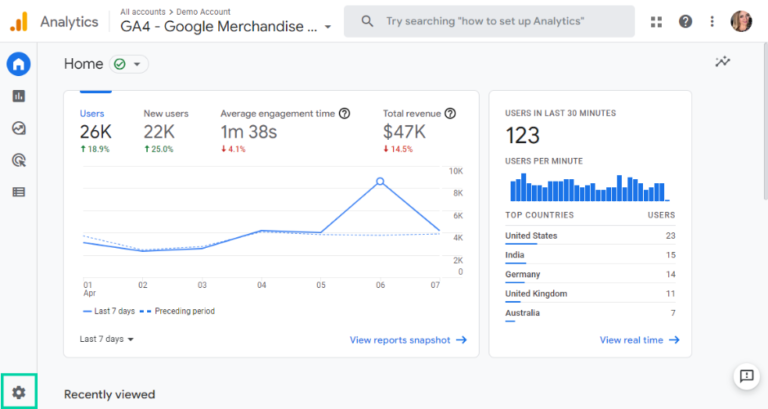
Task: Open Reports bar-chart icon in sidebar
Action: [19, 96]
